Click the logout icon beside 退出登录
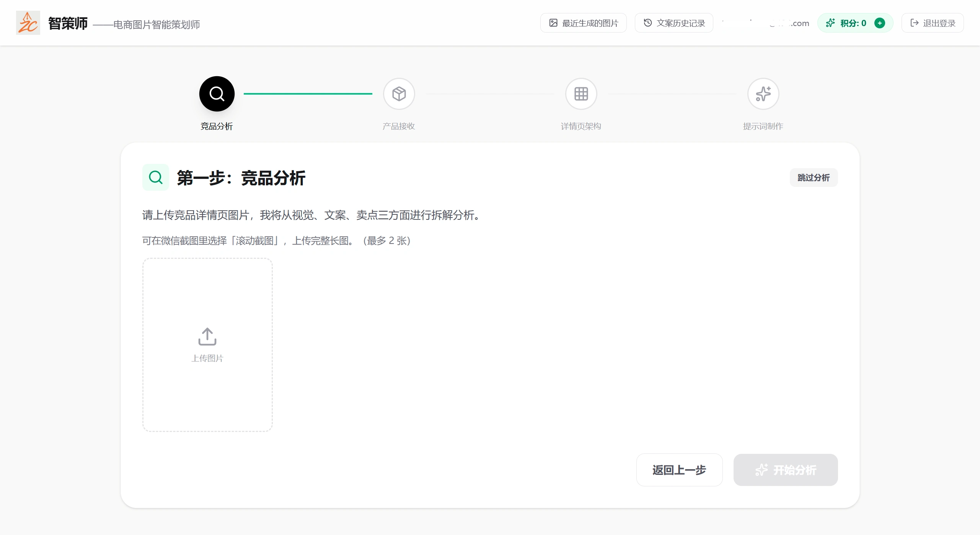Image resolution: width=980 pixels, height=535 pixels. [x=914, y=23]
